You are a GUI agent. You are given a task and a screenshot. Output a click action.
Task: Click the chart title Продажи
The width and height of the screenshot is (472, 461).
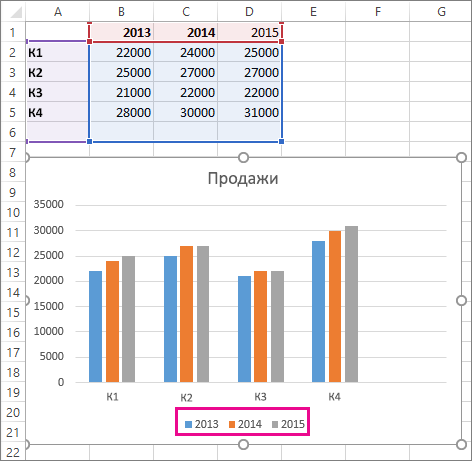tap(243, 178)
